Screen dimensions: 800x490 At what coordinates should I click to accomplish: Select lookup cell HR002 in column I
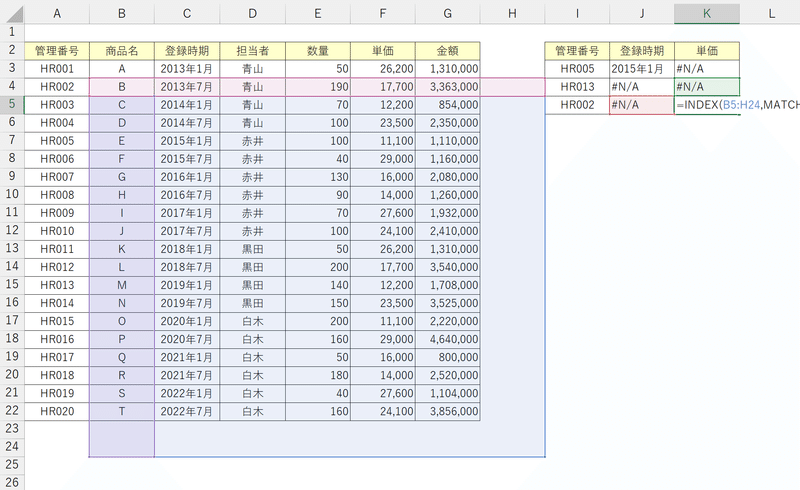pos(577,105)
